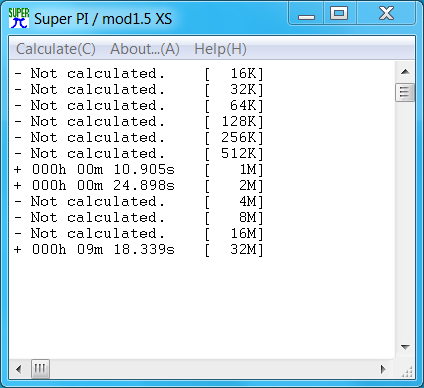Select the 256K Not calculated row
Image resolution: width=424 pixels, height=388 pixels.
(139, 137)
